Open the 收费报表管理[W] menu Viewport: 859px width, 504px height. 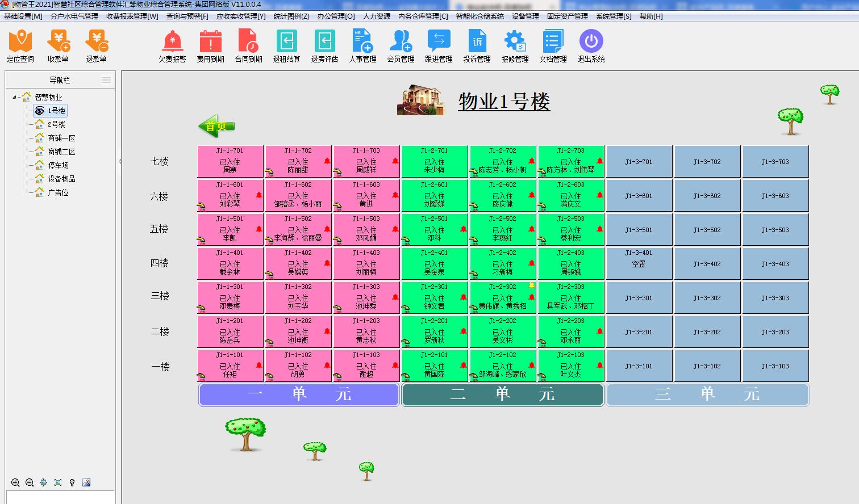click(x=132, y=16)
